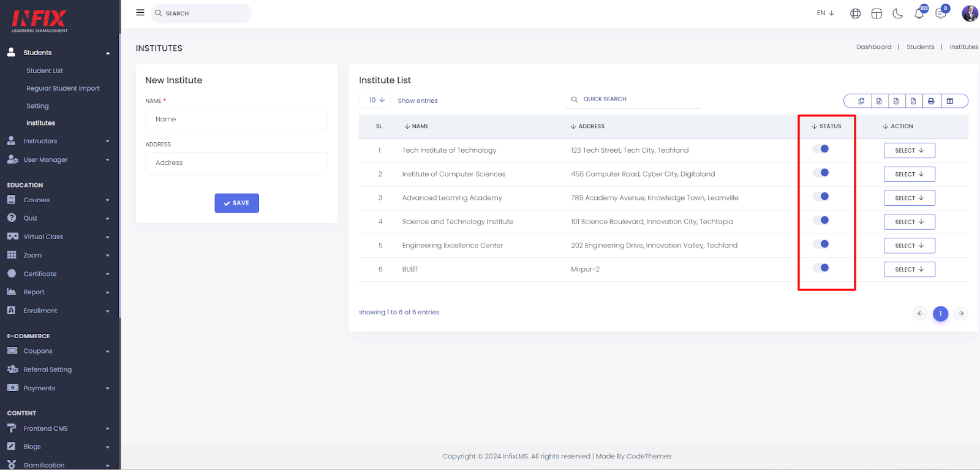Open Regular Student Import page
980x470 pixels.
pyautogui.click(x=63, y=88)
